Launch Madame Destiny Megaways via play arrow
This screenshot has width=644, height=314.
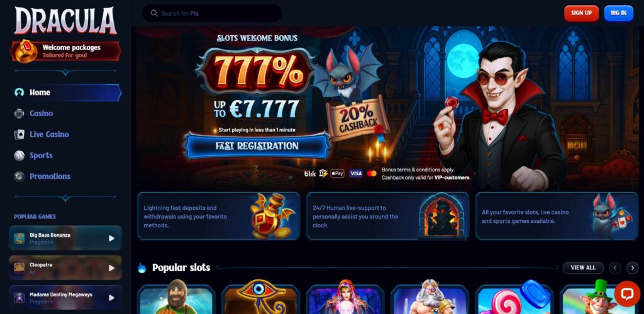[x=111, y=298]
